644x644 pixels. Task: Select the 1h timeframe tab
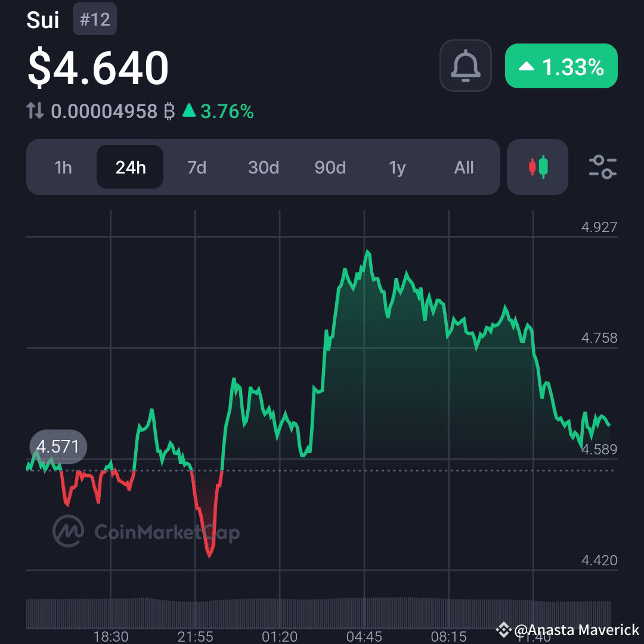[x=63, y=168]
